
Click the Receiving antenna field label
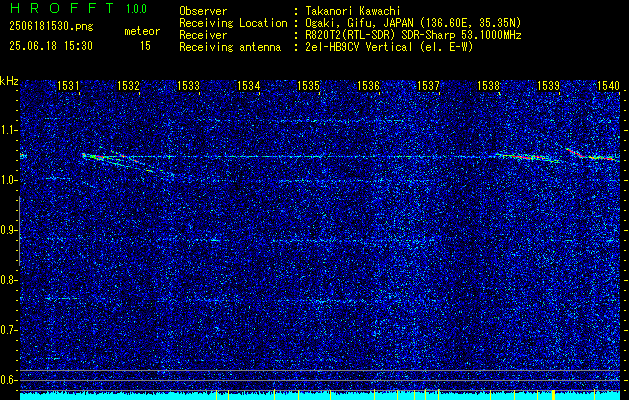[x=230, y=47]
